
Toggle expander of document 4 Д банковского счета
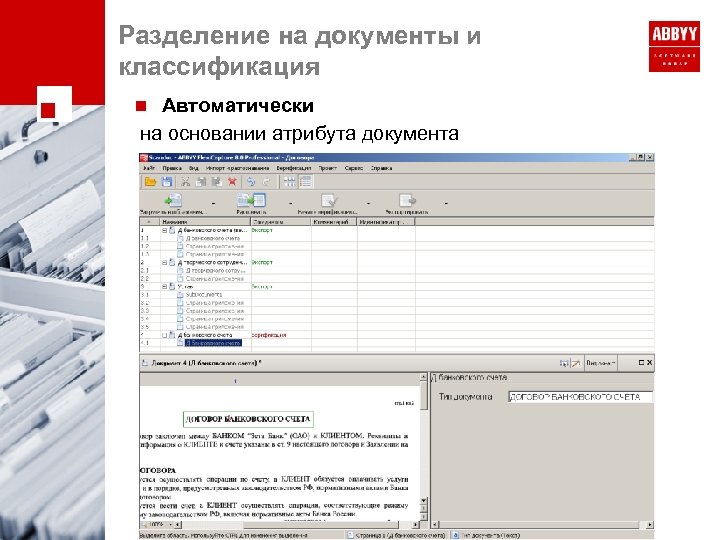coord(164,335)
